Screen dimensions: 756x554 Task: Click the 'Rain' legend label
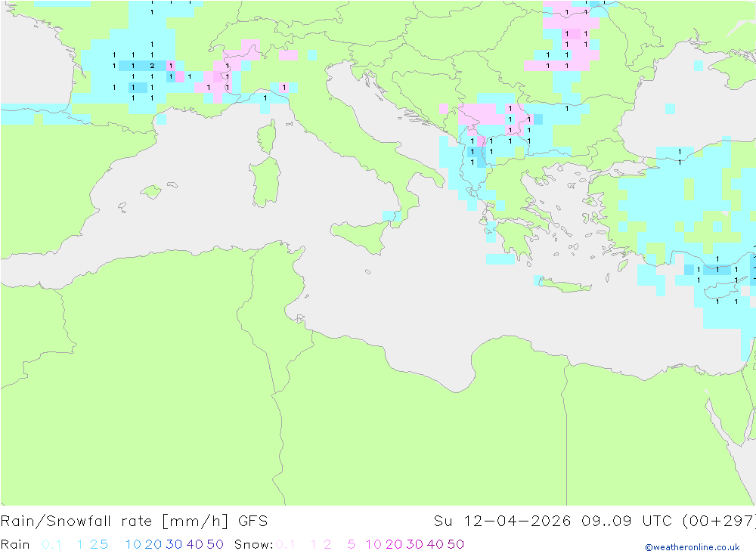coord(15,544)
